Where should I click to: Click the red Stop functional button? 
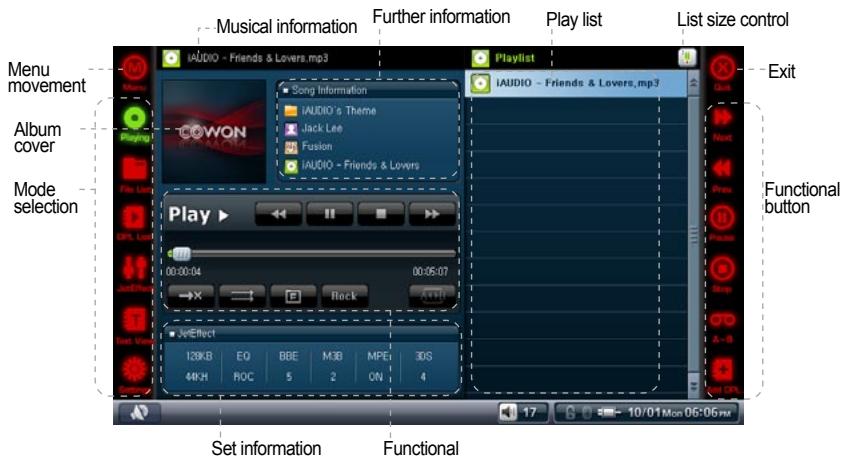coord(722,268)
